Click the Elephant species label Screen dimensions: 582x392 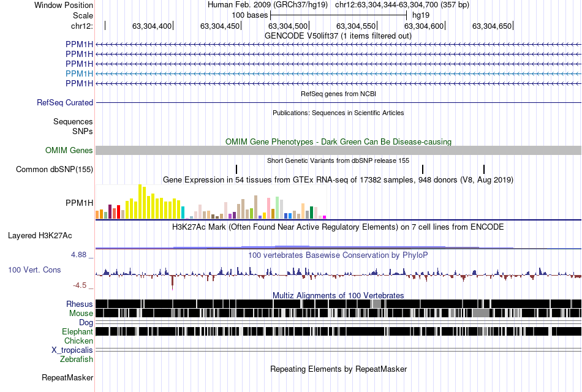(77, 332)
